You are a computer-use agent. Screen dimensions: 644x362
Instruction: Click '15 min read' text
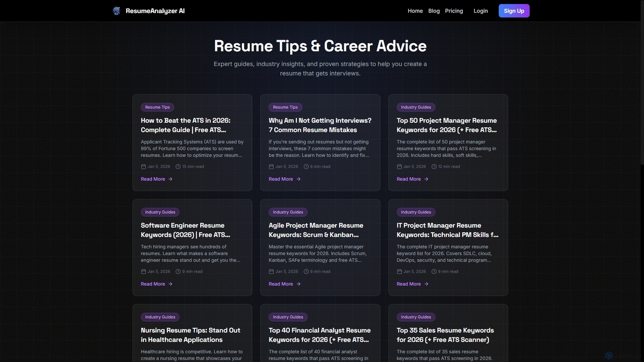pos(193,166)
